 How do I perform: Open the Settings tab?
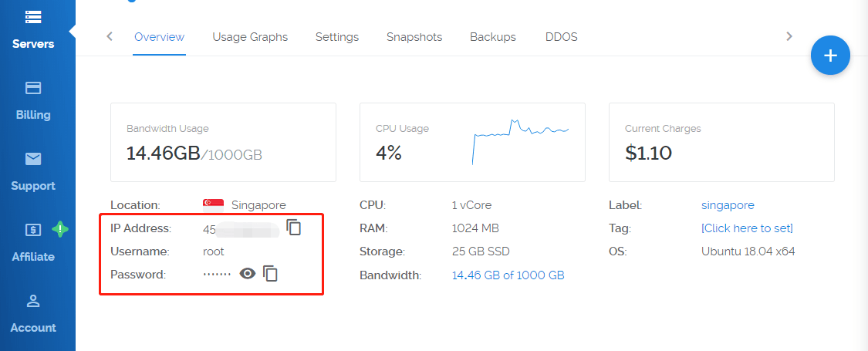click(x=337, y=37)
